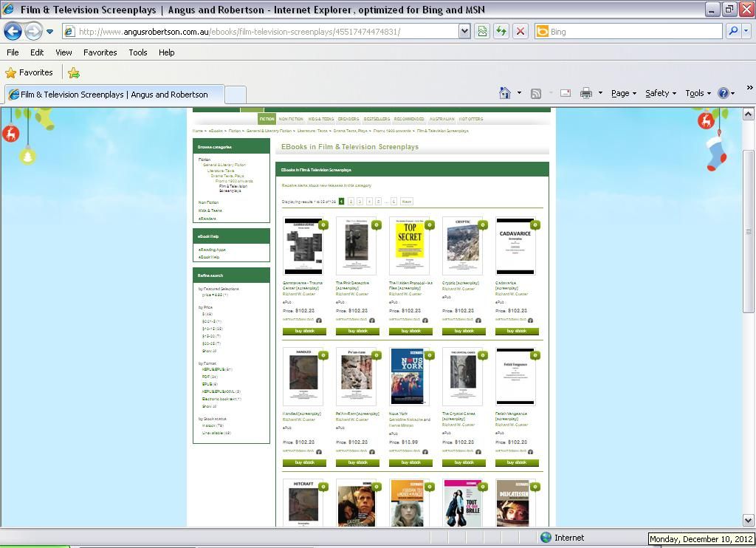The image size is (756, 548).
Task: Click the scroll down arrow button
Action: [x=748, y=520]
